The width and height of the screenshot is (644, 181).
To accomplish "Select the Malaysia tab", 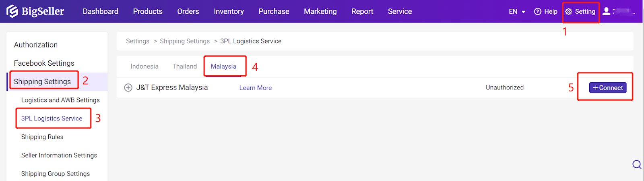I will coord(223,67).
